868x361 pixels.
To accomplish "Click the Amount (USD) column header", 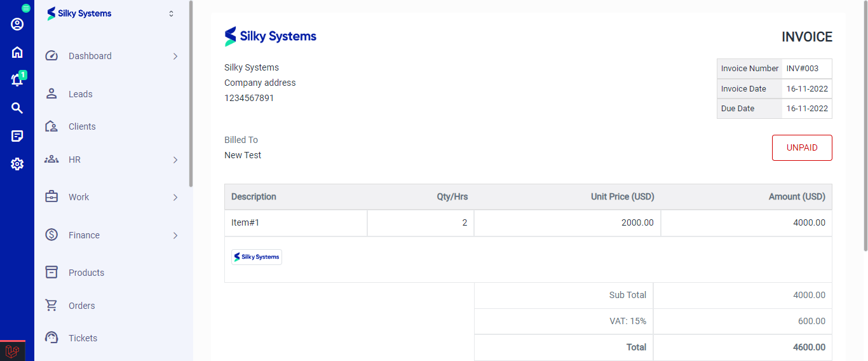I will click(797, 197).
